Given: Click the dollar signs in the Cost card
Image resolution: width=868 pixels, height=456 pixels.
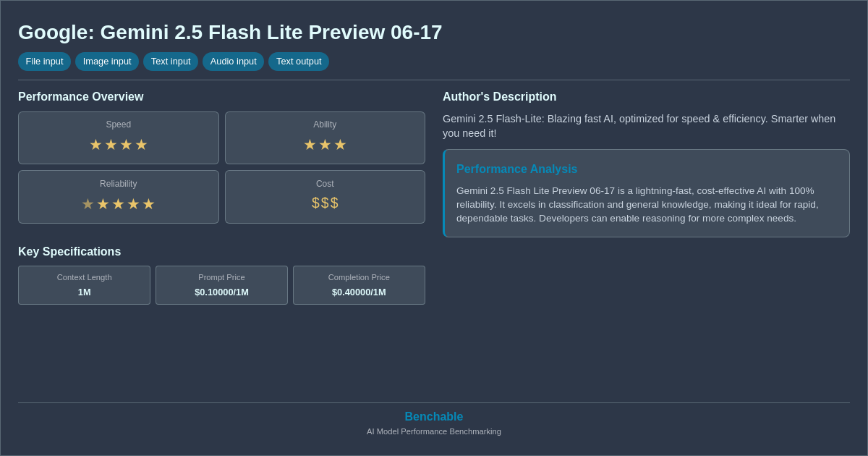Looking at the screenshot, I should tap(325, 203).
